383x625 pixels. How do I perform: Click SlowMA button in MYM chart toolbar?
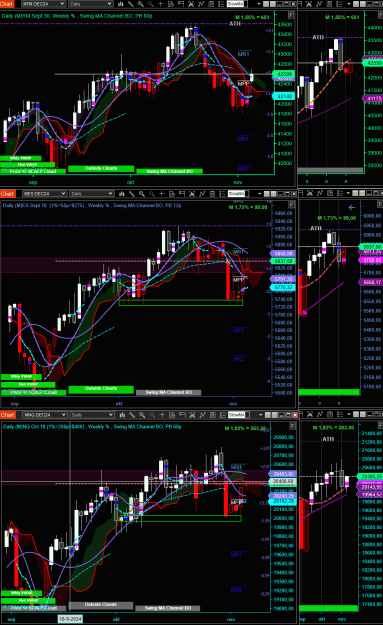click(235, 4)
